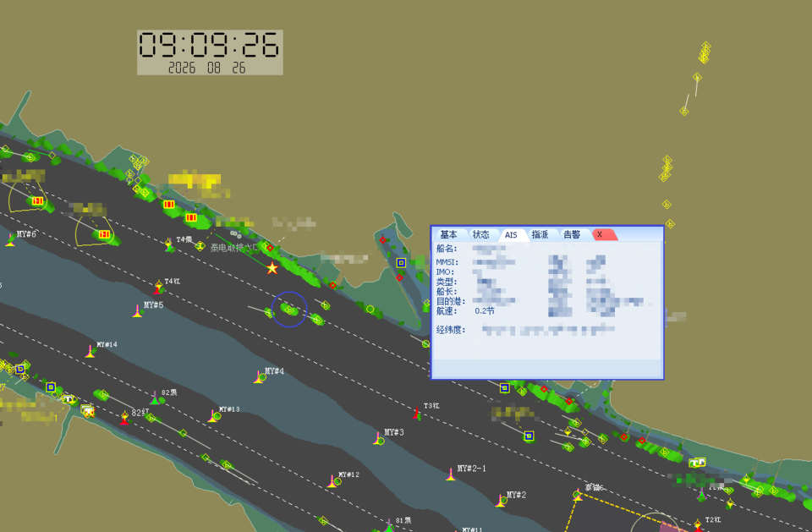Select the 82黑 green buoy icon
Image resolution: width=812 pixels, height=532 pixels.
point(154,398)
